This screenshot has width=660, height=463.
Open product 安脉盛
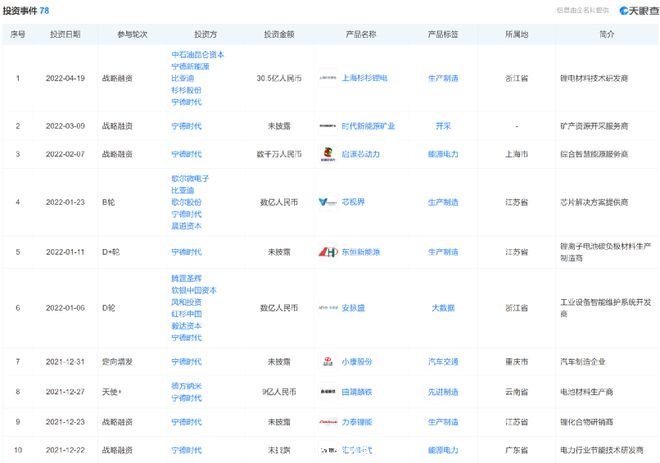(353, 308)
